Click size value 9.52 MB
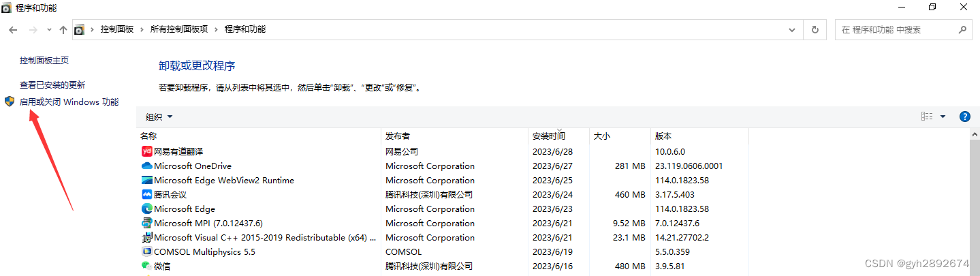 point(628,223)
